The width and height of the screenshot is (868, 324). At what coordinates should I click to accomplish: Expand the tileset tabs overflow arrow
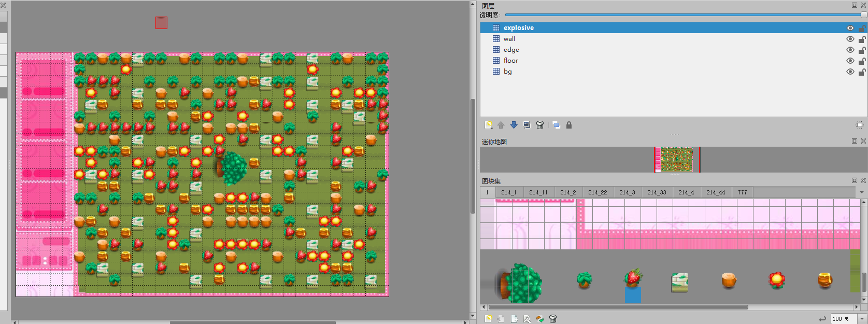coord(862,192)
